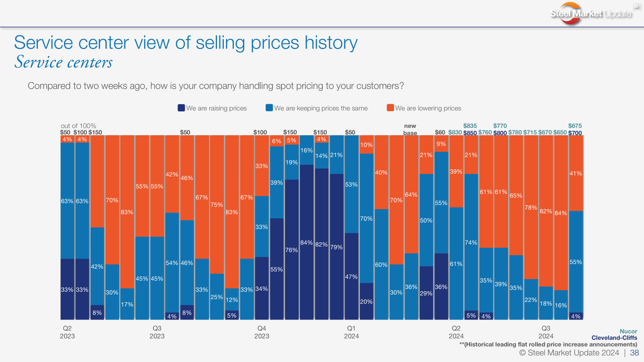
Task: Click the blue keeping prices same legend swatch
Action: click(269, 108)
